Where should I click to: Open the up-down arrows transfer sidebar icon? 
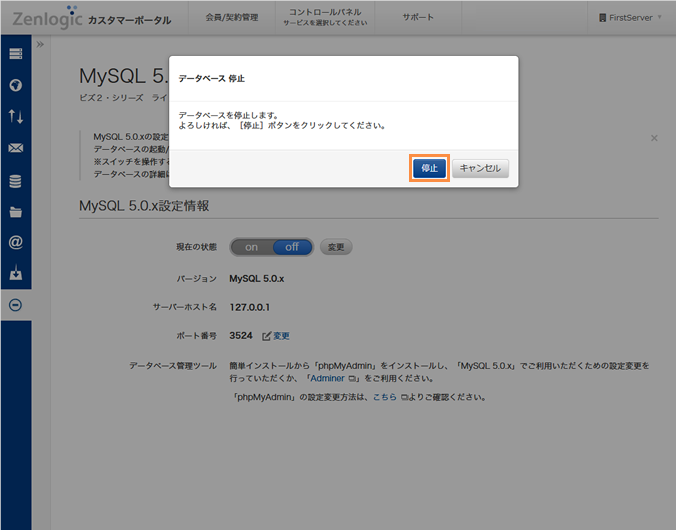point(16,116)
